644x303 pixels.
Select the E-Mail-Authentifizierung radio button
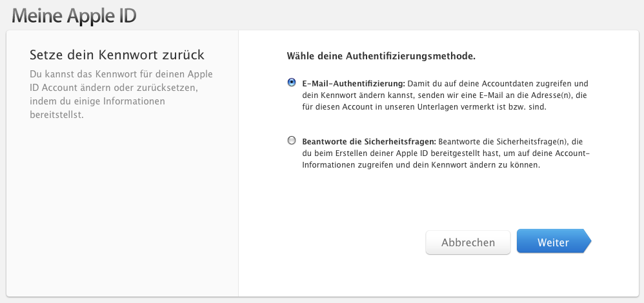pos(292,83)
